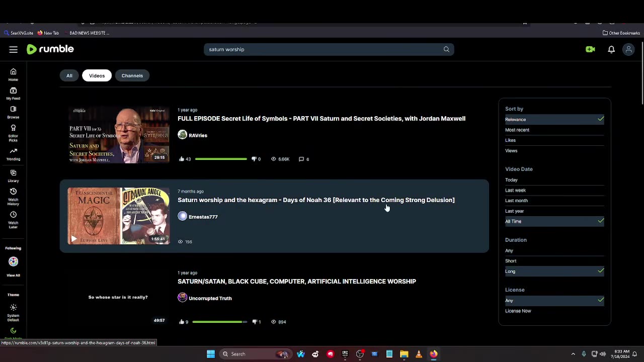Open Browse in the sidebar
The height and width of the screenshot is (362, 644).
click(13, 112)
